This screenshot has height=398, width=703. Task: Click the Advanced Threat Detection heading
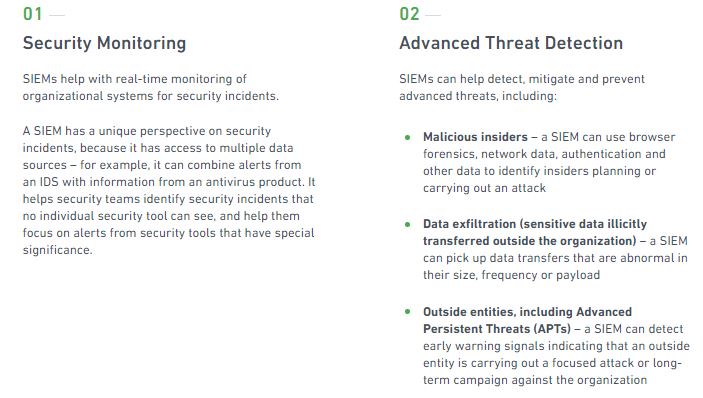(x=511, y=43)
